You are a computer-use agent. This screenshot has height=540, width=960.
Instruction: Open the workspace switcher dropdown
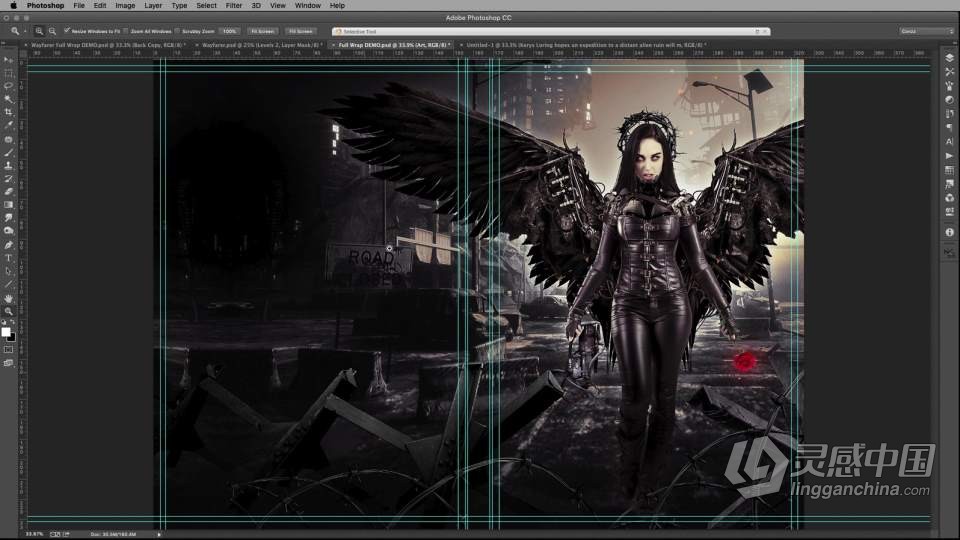pyautogui.click(x=927, y=31)
